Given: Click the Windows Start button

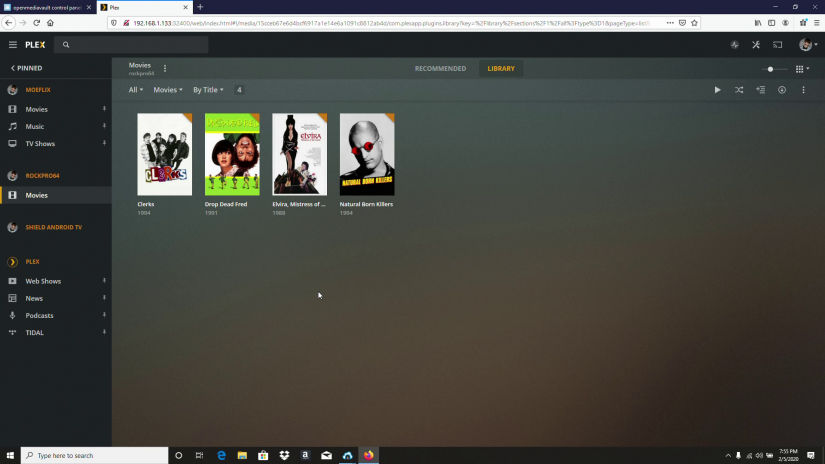Looking at the screenshot, I should point(10,455).
